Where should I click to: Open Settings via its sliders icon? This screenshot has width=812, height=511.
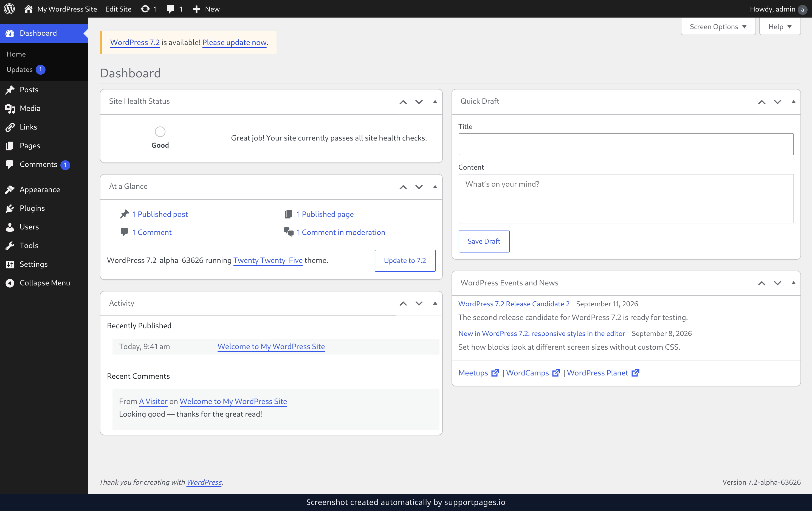[x=10, y=265]
